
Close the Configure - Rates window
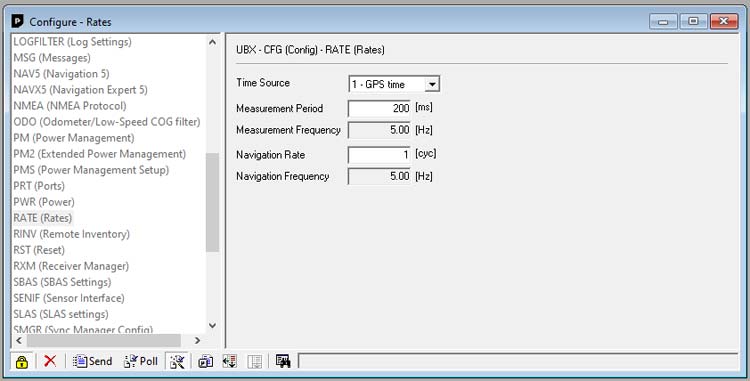tap(724, 21)
